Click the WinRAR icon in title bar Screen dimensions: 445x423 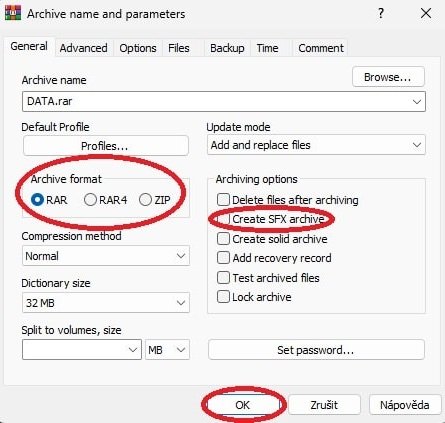click(x=13, y=14)
